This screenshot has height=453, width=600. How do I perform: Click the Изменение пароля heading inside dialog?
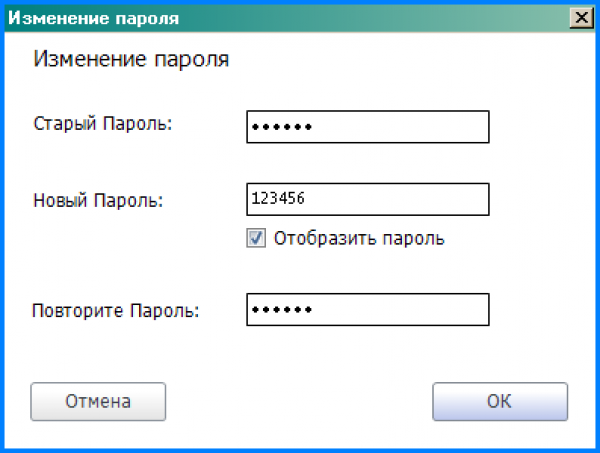tap(131, 59)
